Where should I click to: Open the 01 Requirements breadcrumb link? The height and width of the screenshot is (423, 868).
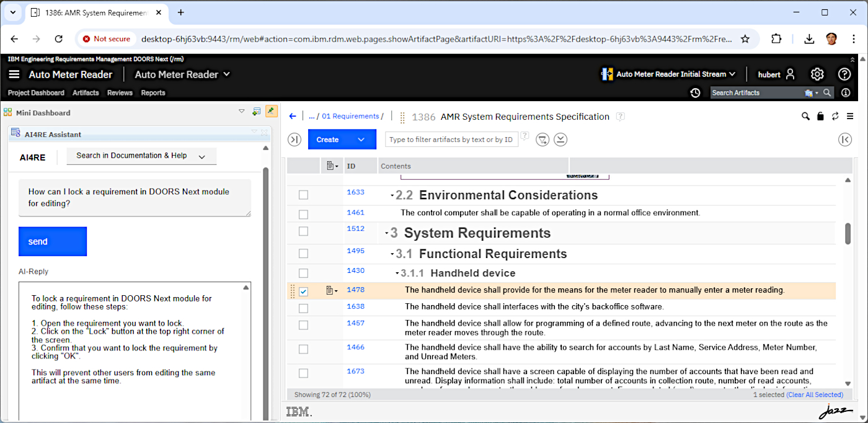tap(350, 117)
